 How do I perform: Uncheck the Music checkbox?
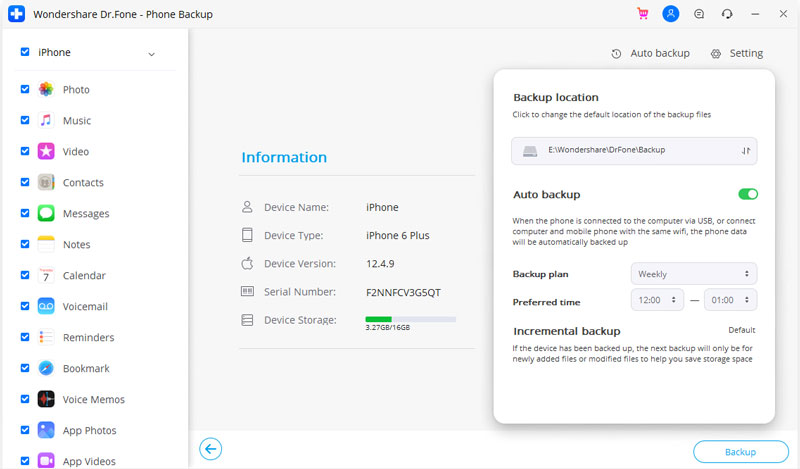coord(24,120)
